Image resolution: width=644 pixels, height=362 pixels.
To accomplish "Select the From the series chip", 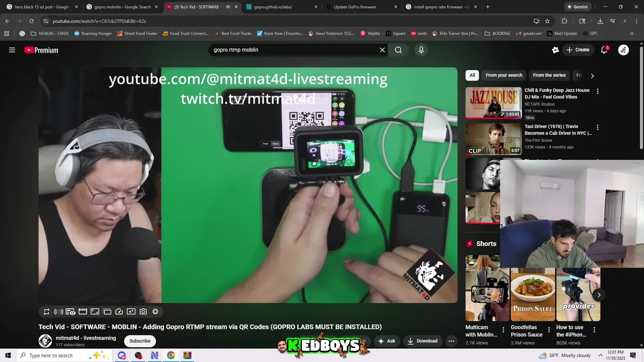I will coord(549,75).
